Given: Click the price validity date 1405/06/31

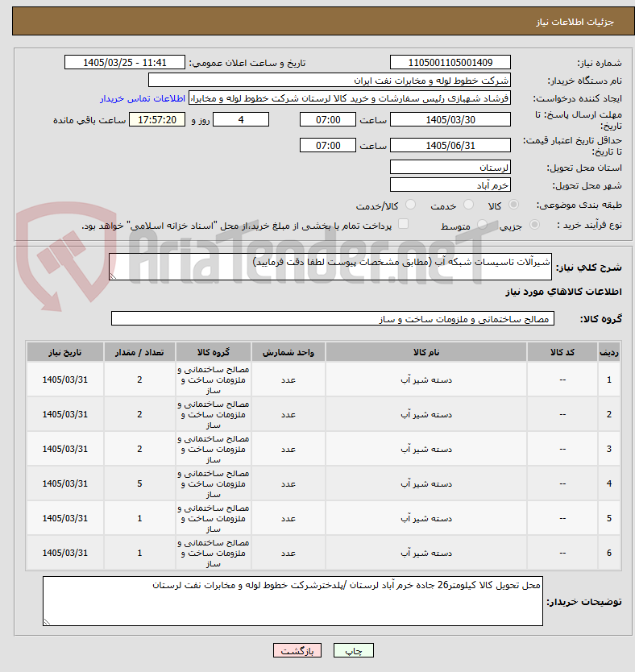Looking at the screenshot, I should 450,145.
